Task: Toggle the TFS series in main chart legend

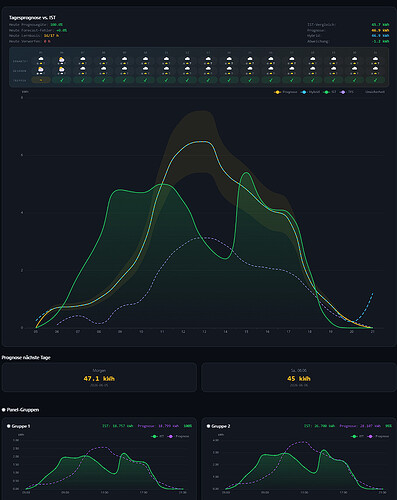Action: (x=347, y=92)
